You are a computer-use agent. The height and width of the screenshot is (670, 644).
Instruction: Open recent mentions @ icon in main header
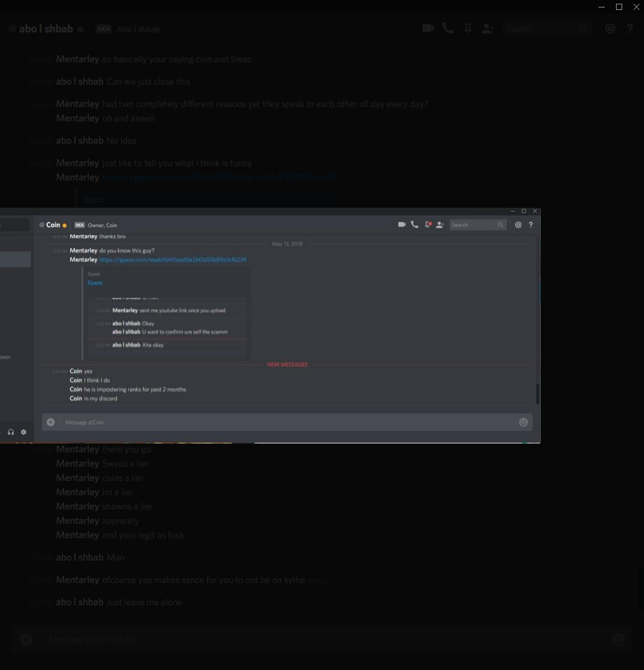[610, 29]
